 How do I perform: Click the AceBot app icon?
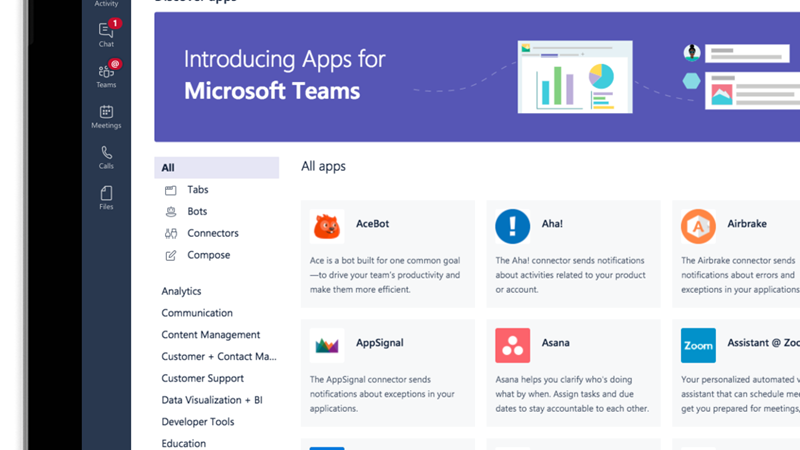point(327,227)
